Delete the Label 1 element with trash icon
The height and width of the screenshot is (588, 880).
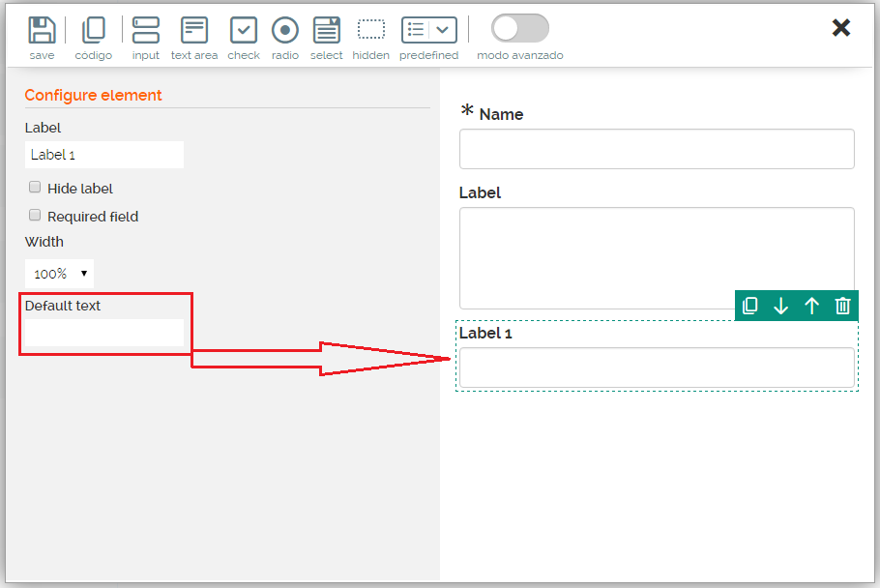click(843, 306)
